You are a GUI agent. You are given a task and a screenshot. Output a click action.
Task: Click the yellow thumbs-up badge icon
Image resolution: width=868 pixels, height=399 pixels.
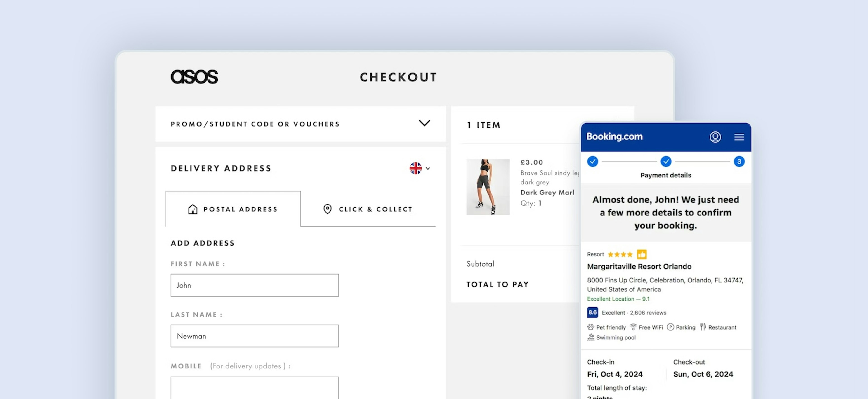[642, 254]
